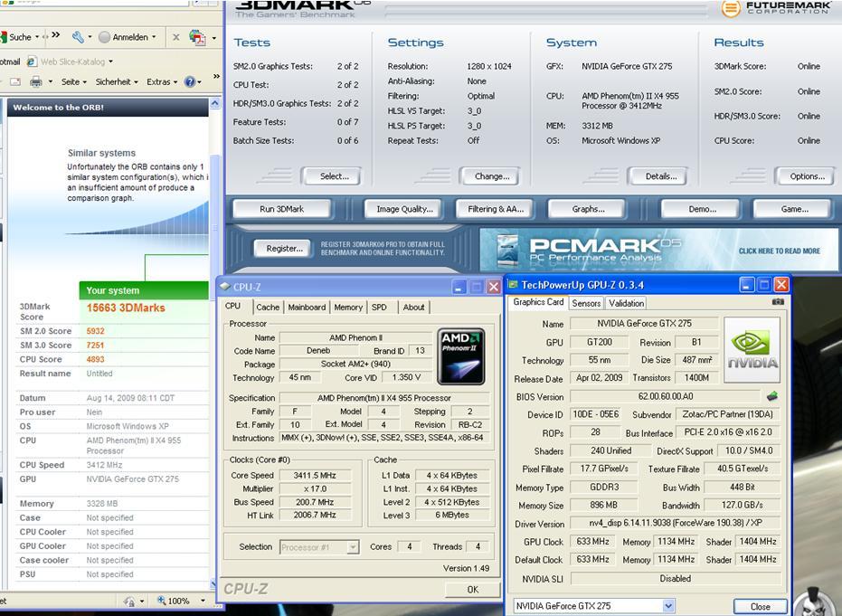Click the Details... button under System
Screen dimensions: 842x616
click(x=661, y=176)
